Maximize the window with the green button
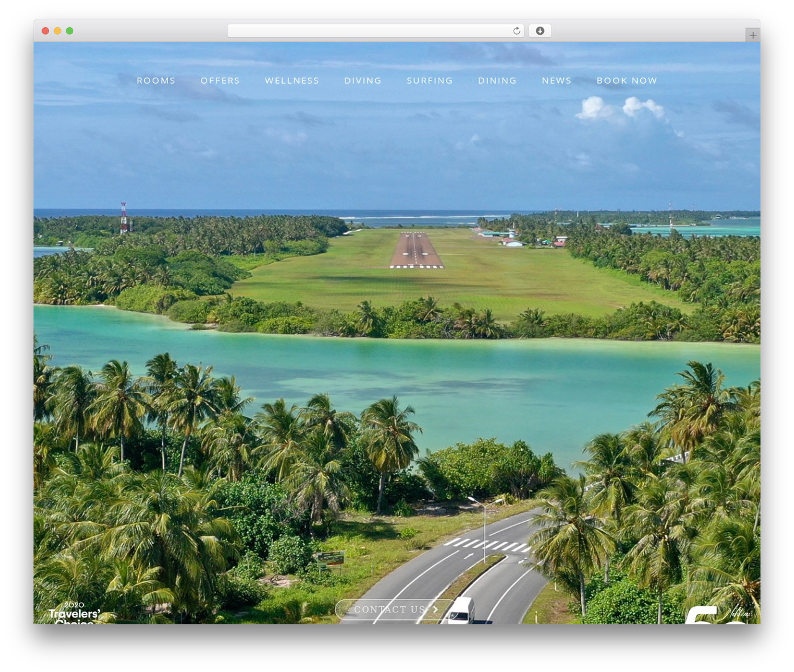 pos(69,31)
